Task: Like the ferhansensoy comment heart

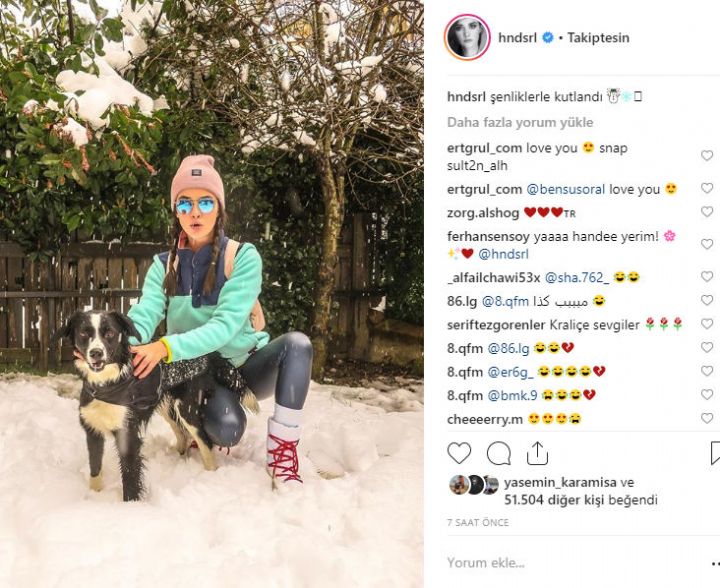Action: tap(707, 244)
